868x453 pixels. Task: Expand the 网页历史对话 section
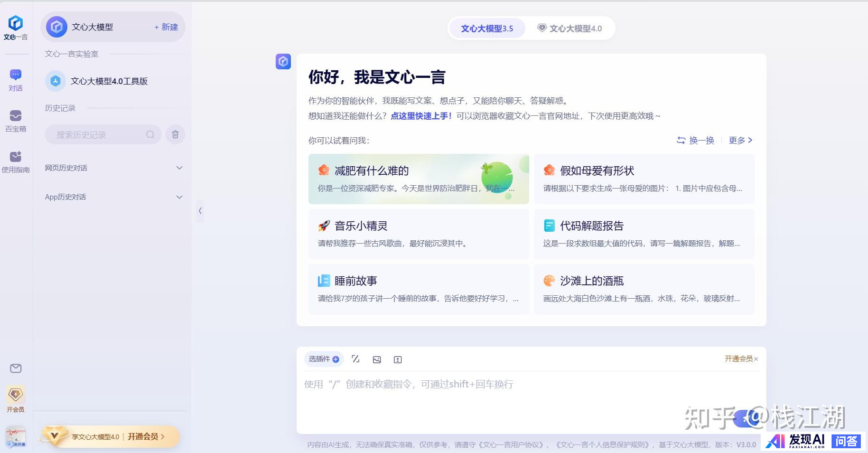coord(179,168)
